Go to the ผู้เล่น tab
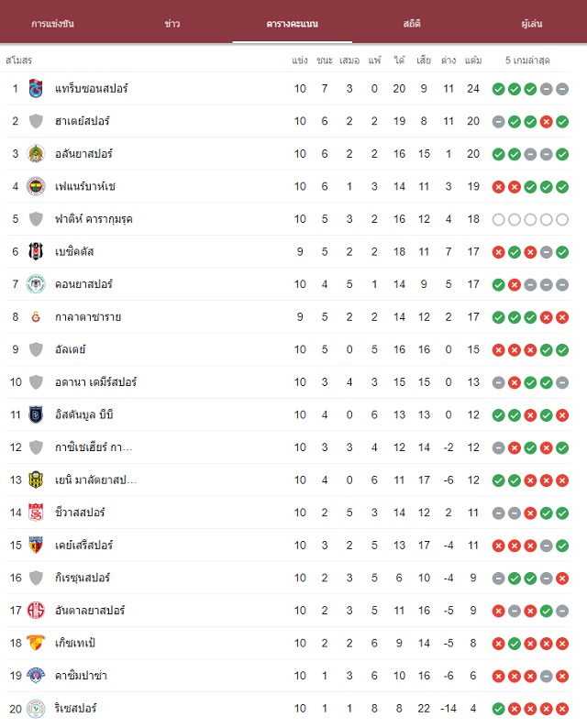 [532, 23]
